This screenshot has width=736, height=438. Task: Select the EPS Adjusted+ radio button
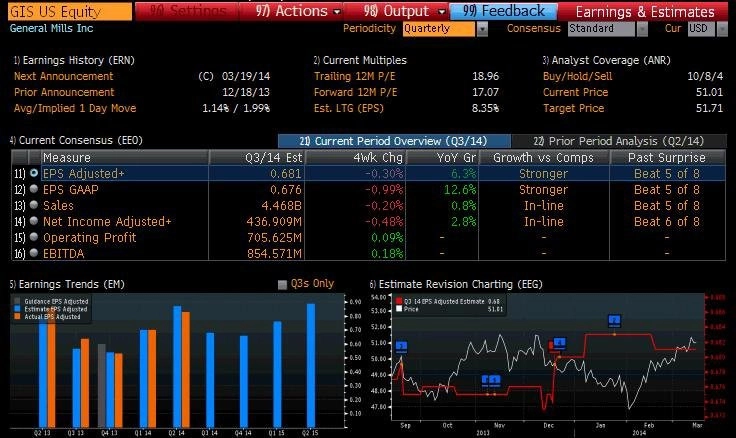click(34, 173)
